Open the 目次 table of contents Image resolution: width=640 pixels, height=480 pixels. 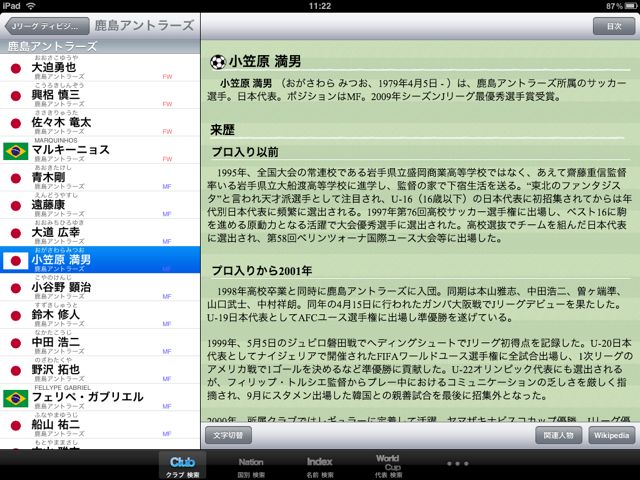[x=614, y=27]
